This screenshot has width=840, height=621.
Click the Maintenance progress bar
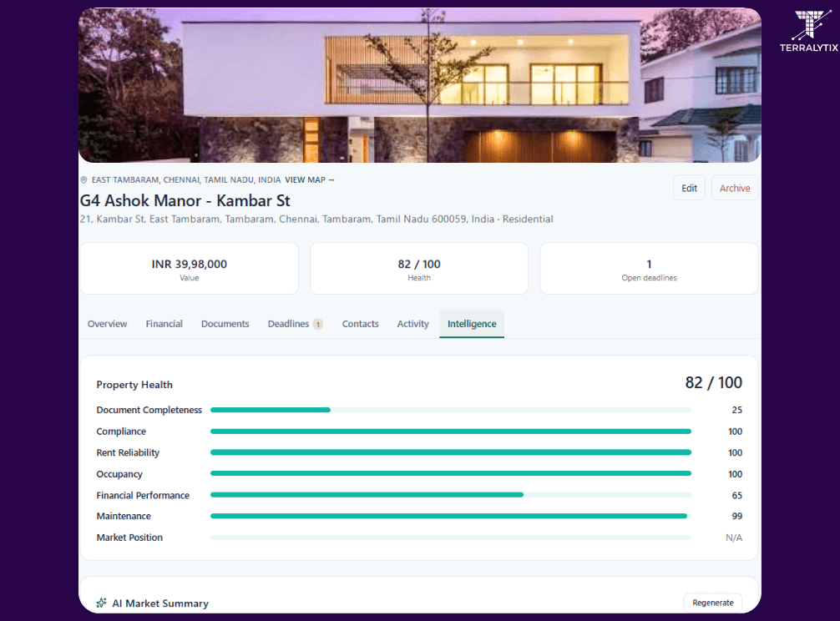click(451, 516)
